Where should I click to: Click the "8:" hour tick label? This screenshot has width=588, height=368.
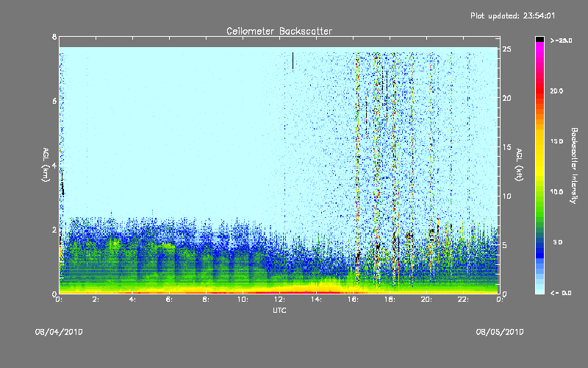click(206, 300)
